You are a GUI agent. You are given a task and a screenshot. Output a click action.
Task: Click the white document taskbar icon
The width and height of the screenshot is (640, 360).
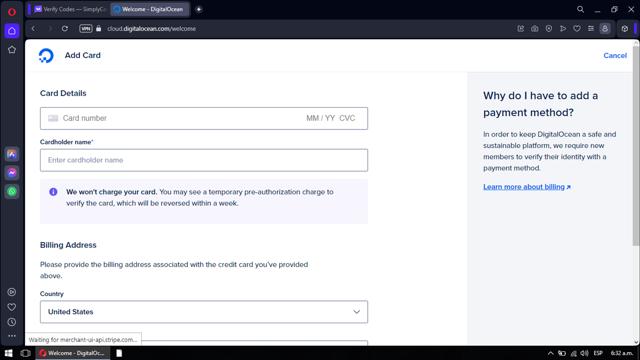119,353
